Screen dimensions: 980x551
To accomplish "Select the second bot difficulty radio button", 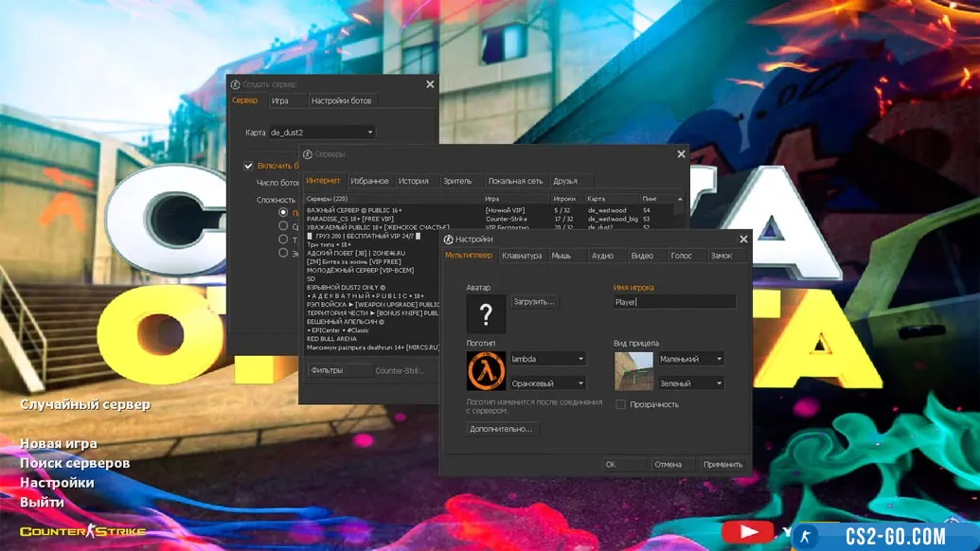I will point(283,226).
